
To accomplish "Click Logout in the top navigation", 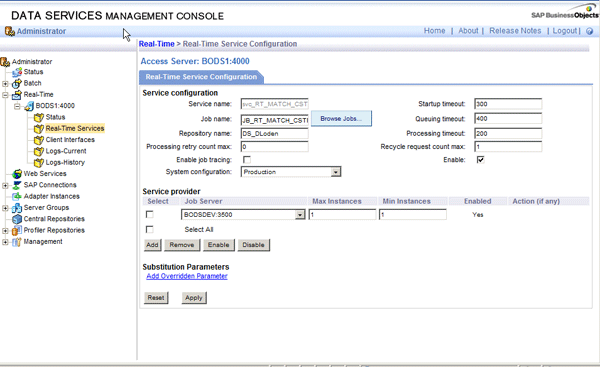I will point(565,31).
